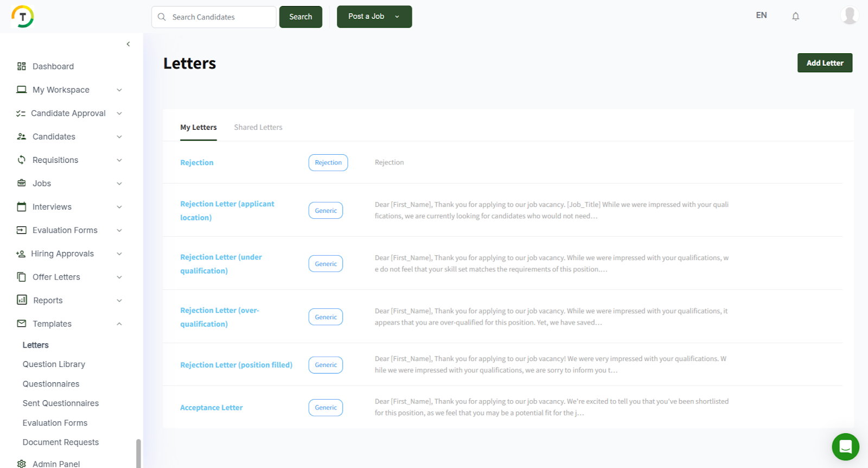Screen dimensions: 868x468
Task: Collapse the sidebar with the arrow icon
Action: tap(128, 44)
